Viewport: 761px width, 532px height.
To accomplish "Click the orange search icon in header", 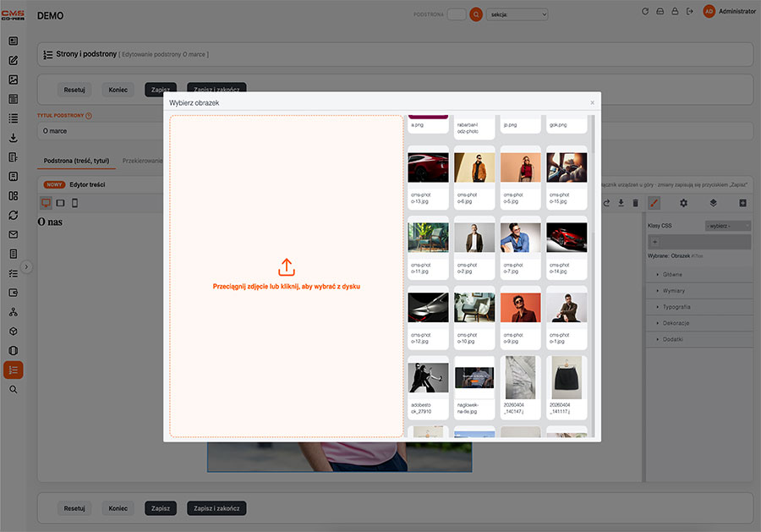I will (x=476, y=14).
